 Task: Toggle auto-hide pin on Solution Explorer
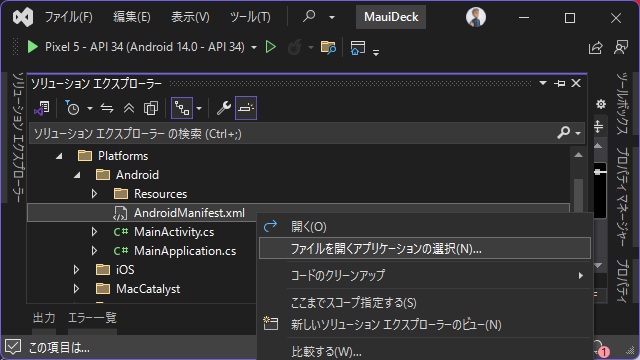click(x=560, y=83)
